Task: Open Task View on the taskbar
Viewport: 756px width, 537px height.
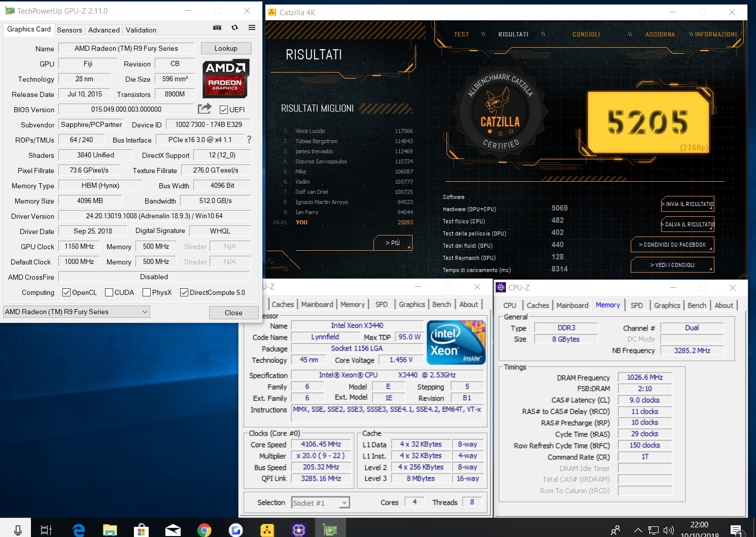Action: tap(46, 530)
